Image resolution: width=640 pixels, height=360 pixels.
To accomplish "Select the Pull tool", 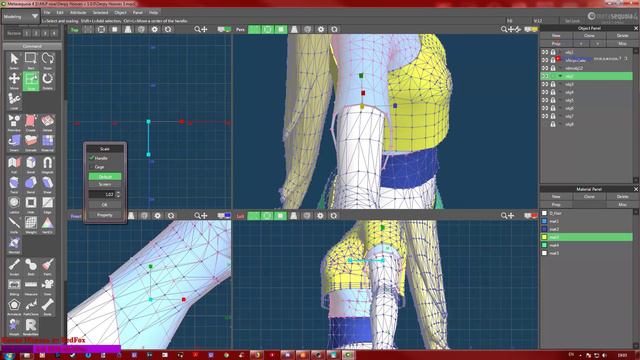I will click(14, 164).
